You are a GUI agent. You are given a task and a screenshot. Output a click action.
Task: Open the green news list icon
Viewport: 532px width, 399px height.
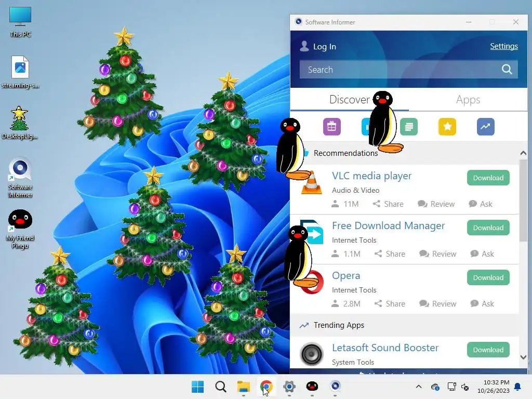pyautogui.click(x=408, y=127)
